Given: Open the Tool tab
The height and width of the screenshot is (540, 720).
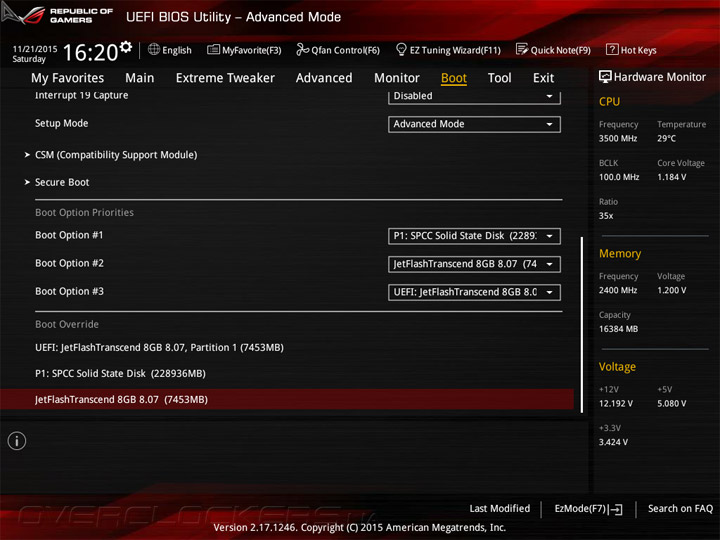Looking at the screenshot, I should 500,78.
